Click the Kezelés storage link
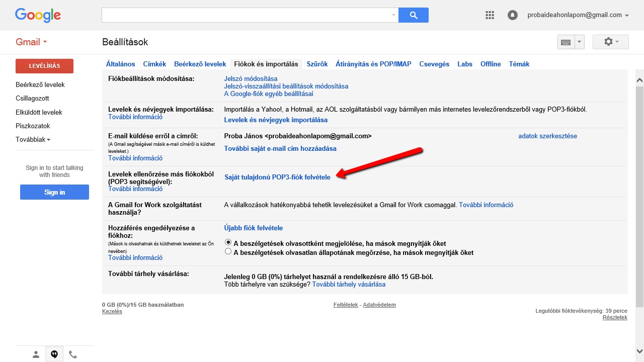This screenshot has width=644, height=362. pos(112,311)
